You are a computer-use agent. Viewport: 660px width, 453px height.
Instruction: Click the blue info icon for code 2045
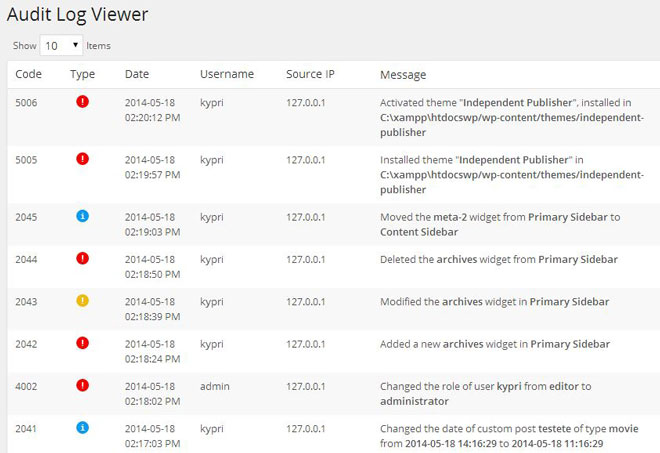tap(82, 216)
